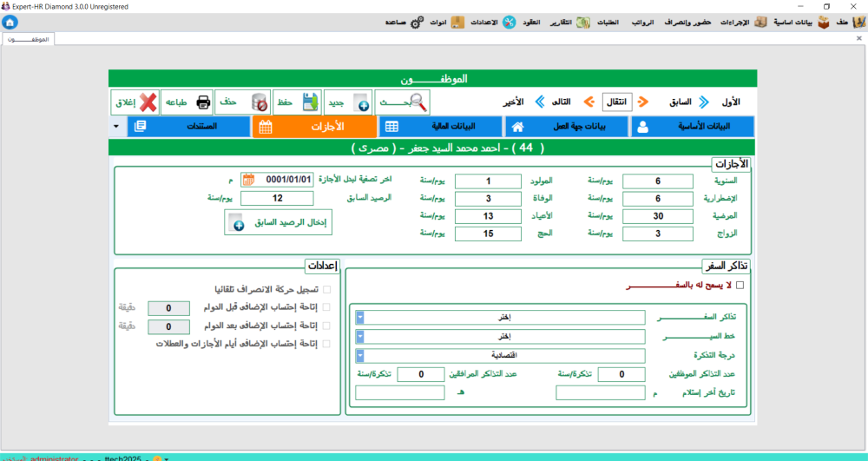Open the travel tickets (تذاكر السفر) dropdown

[x=360, y=318]
